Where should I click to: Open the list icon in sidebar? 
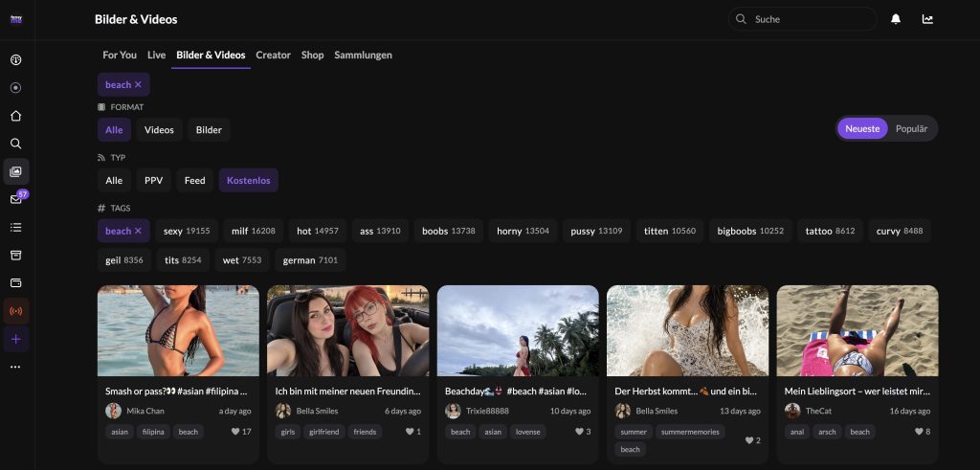point(16,228)
